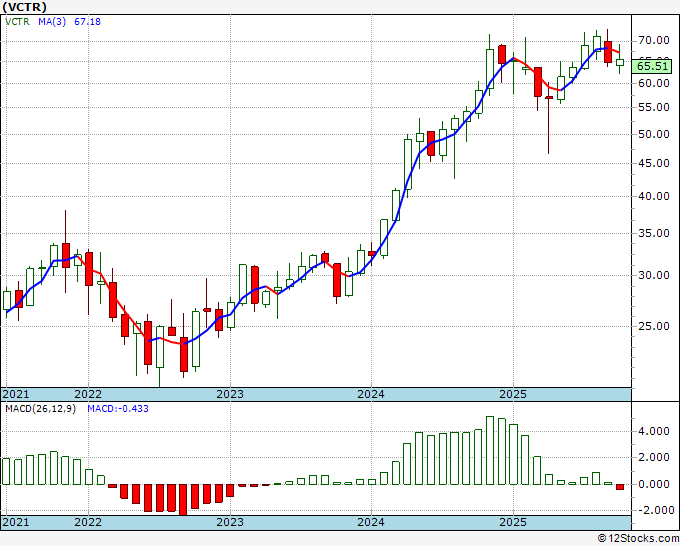Click the 2021 label on price chart axis
This screenshot has height=546, width=680.
(16, 394)
